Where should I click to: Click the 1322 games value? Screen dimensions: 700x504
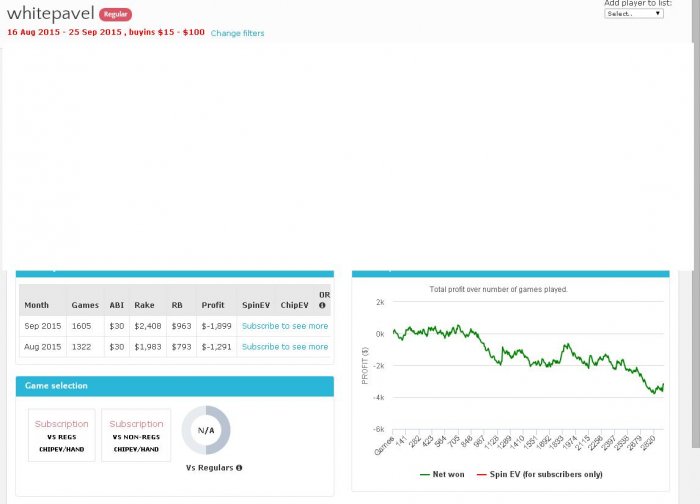point(81,347)
